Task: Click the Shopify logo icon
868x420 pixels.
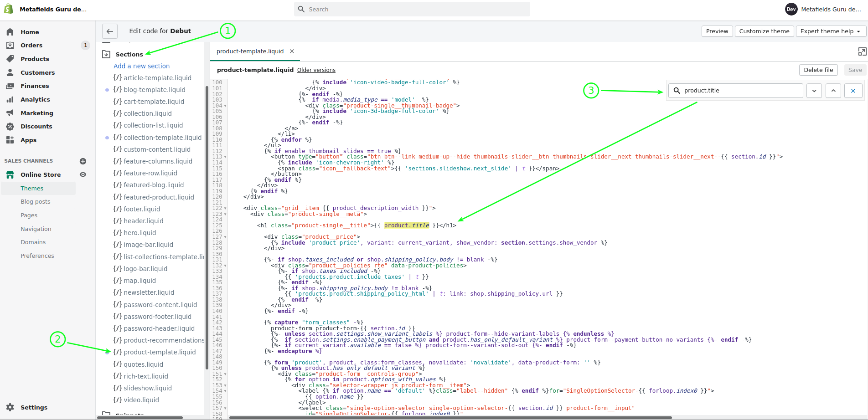Action: 9,9
